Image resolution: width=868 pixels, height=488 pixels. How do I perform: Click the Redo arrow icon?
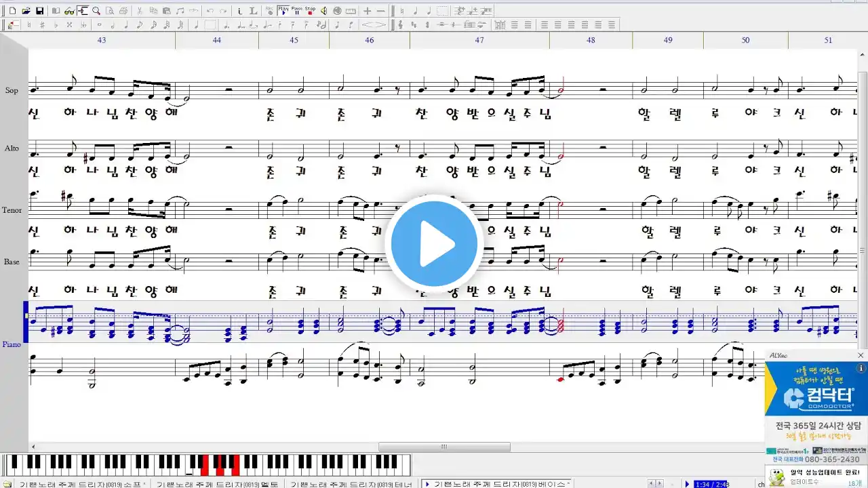[x=223, y=11]
